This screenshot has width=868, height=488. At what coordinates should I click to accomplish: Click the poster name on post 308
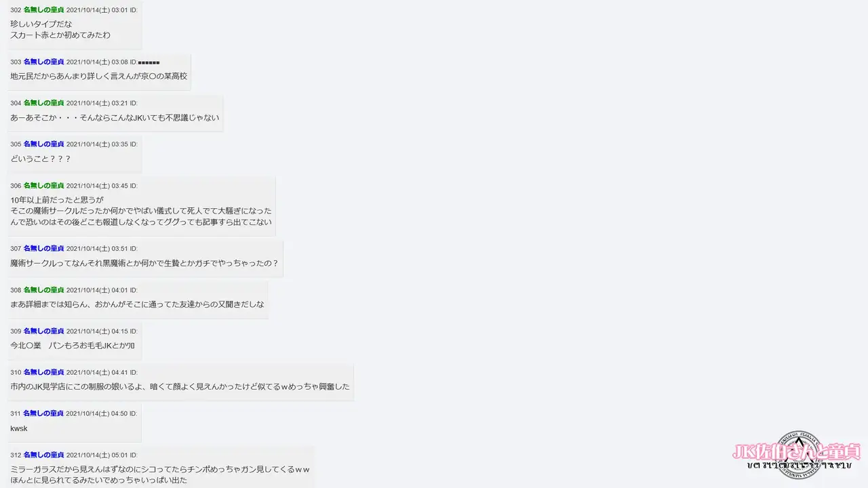[43, 290]
